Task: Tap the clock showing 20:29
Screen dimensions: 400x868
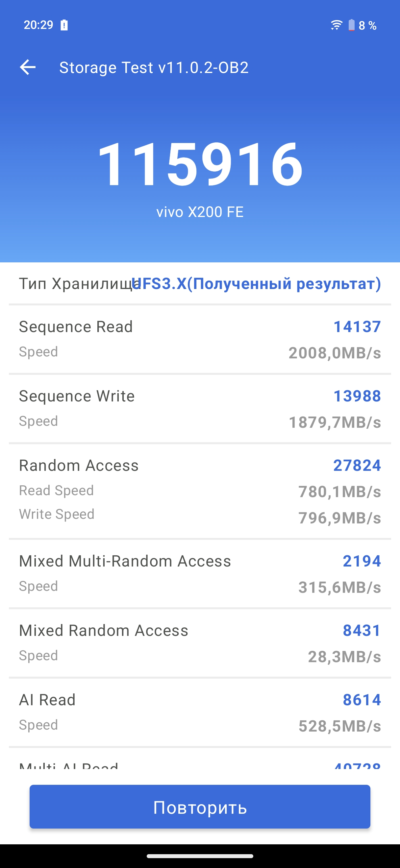Action: tap(38, 25)
